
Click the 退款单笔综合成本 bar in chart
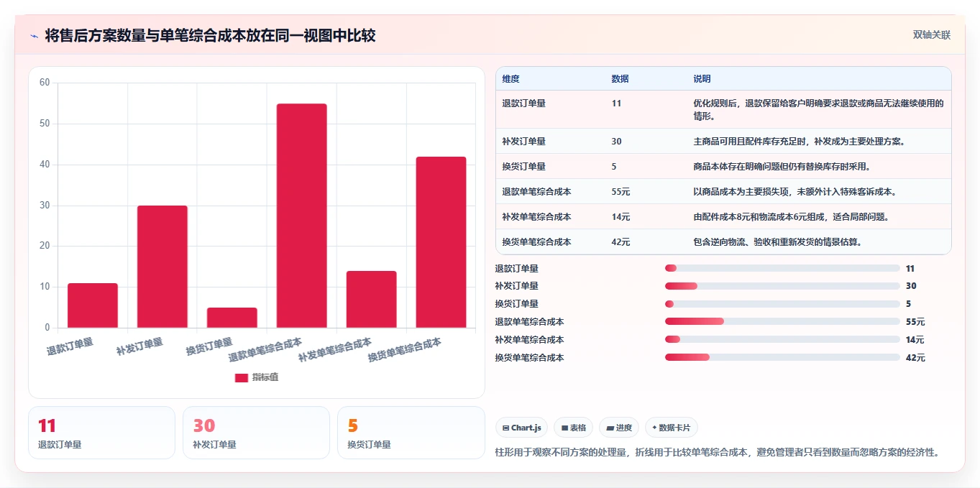click(x=302, y=216)
